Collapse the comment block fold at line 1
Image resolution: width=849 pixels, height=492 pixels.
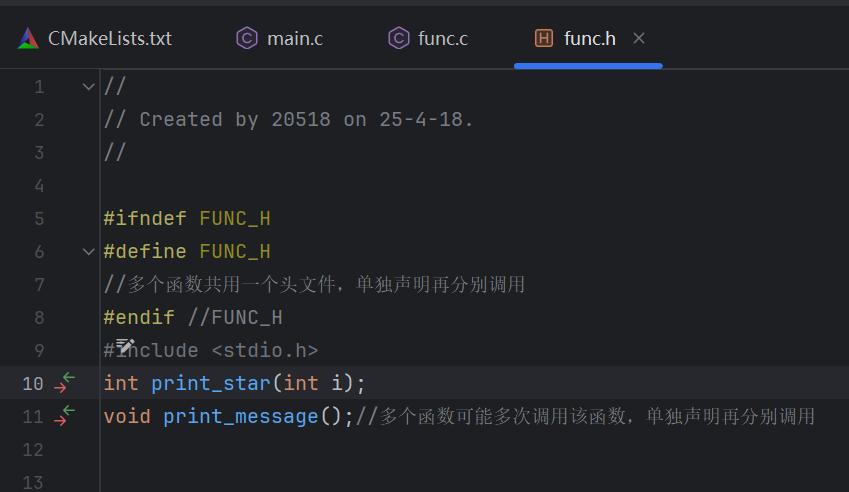tap(88, 87)
